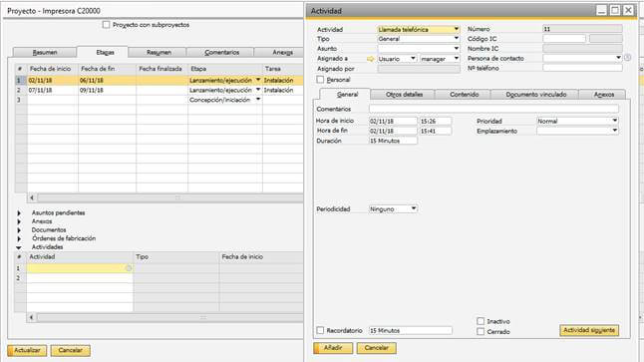Expand the Órdenes de fabricación section

point(19,238)
